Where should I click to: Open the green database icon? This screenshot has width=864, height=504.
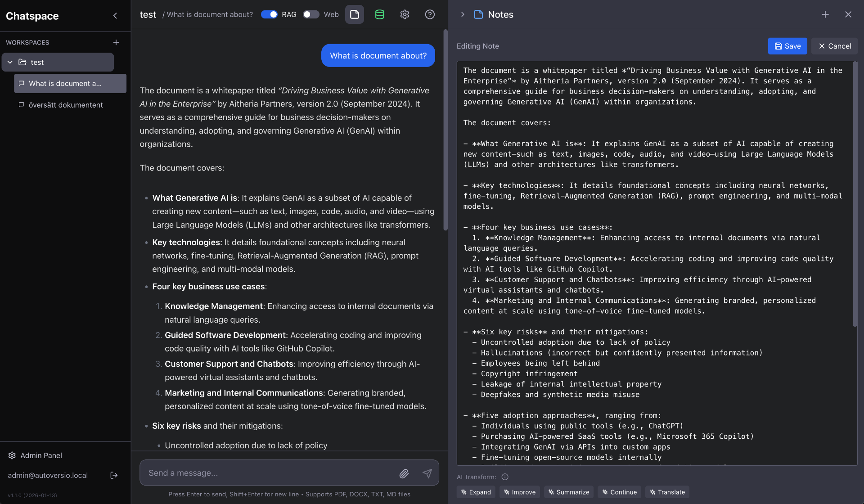point(380,14)
